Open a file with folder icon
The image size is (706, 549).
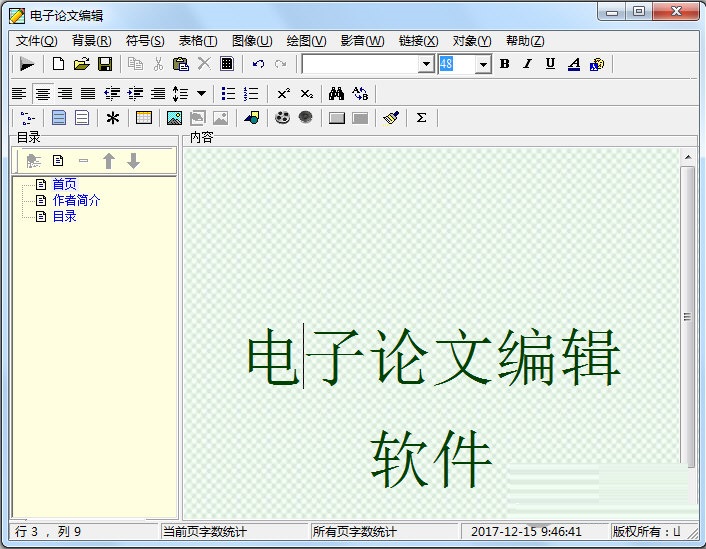pyautogui.click(x=81, y=64)
